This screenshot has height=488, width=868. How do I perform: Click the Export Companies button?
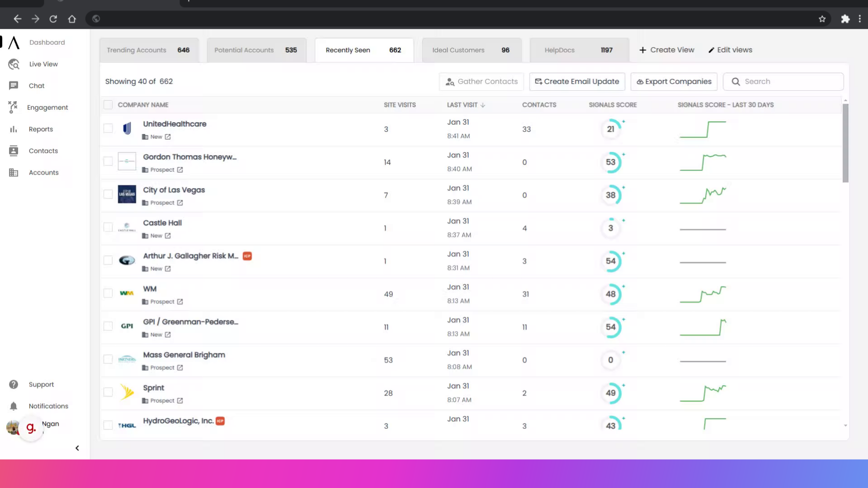(674, 82)
